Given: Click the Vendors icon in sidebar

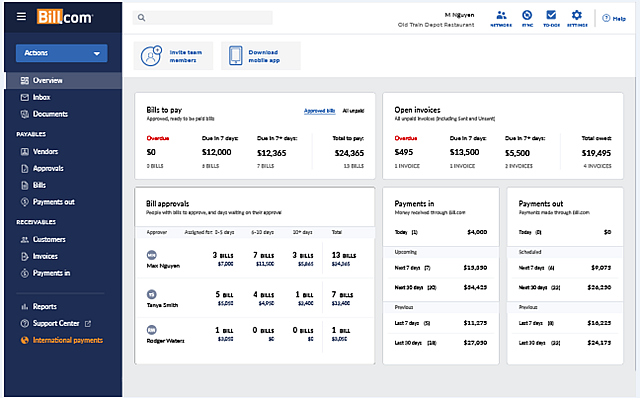Looking at the screenshot, I should [25, 151].
